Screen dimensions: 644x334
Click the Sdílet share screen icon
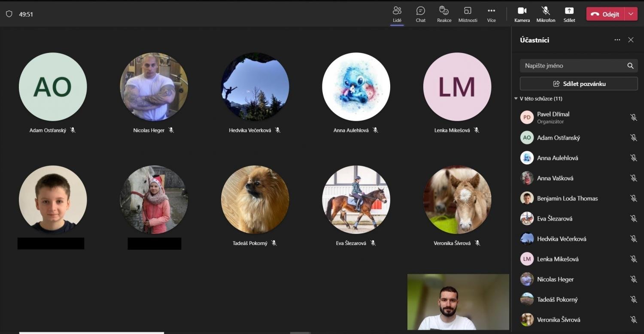569,14
